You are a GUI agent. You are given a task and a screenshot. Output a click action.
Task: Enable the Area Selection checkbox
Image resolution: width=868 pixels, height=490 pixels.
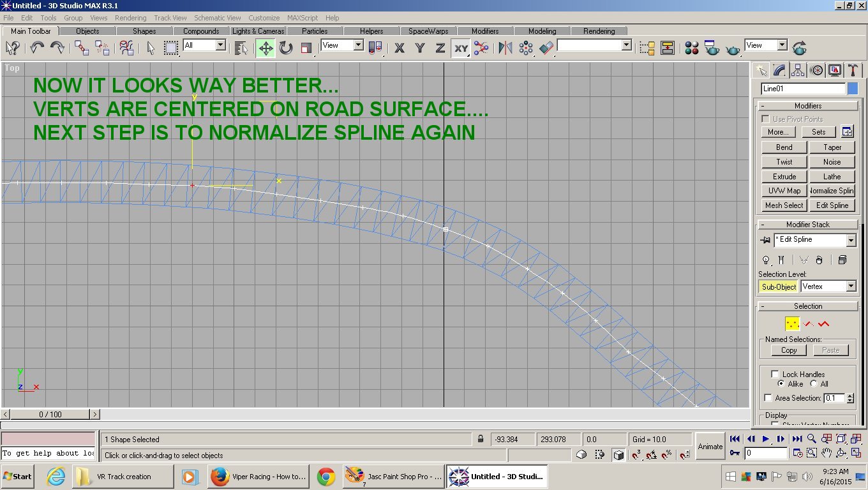click(x=768, y=398)
